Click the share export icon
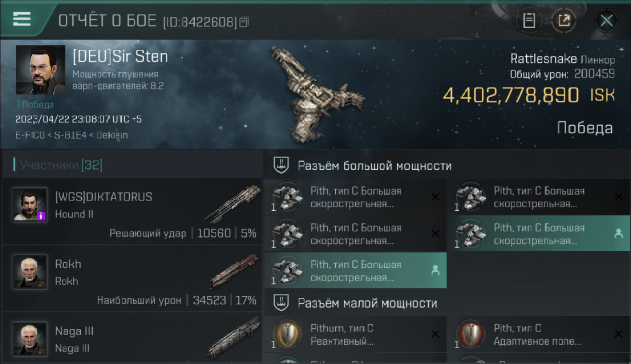This screenshot has height=364, width=631. pyautogui.click(x=564, y=20)
